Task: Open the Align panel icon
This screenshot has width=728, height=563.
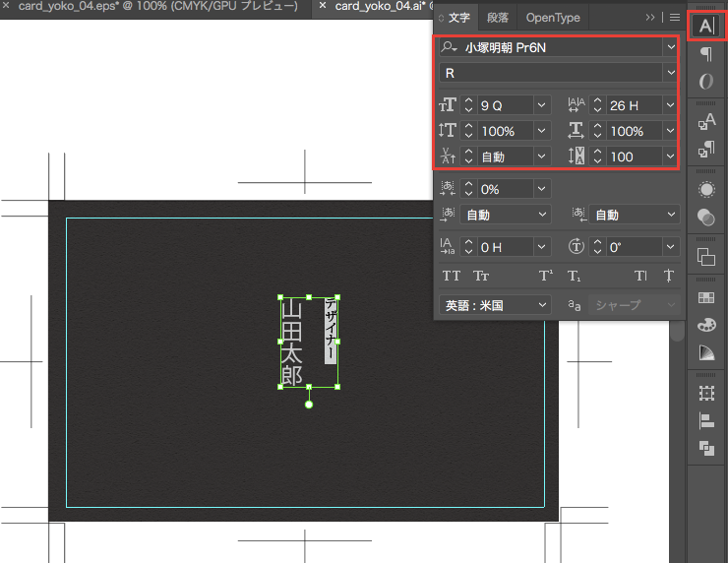Action: [x=706, y=420]
